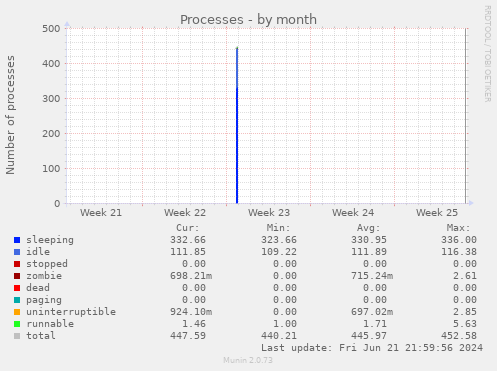
Task: Click the 'Munin 2.0.73' footer text
Action: tap(248, 360)
